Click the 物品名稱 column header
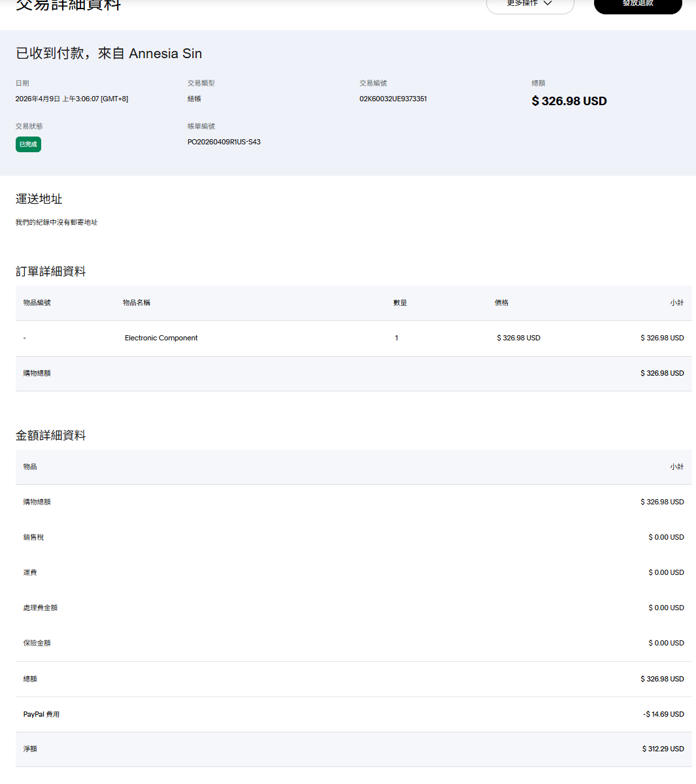This screenshot has height=784, width=696. coord(137,302)
